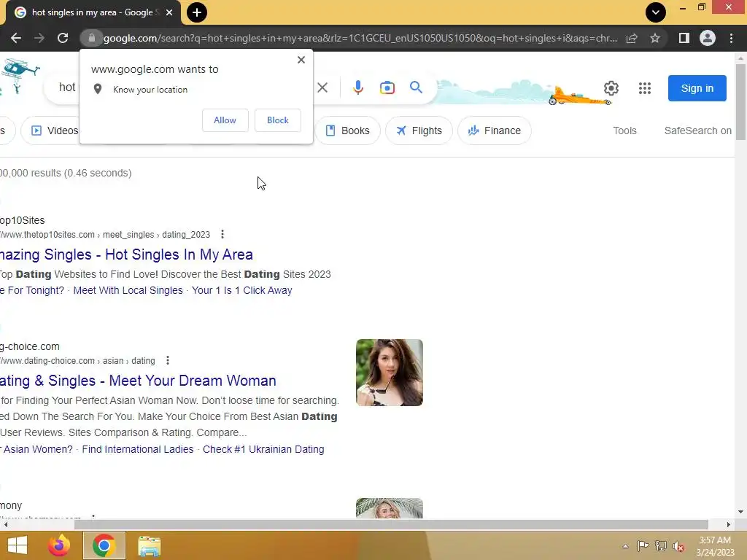Launch Firefox from the taskbar

(x=59, y=545)
